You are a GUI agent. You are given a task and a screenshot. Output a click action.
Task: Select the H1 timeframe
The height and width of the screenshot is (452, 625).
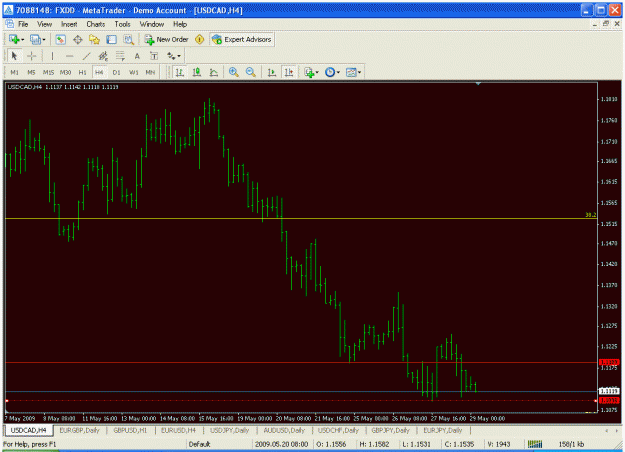click(83, 72)
